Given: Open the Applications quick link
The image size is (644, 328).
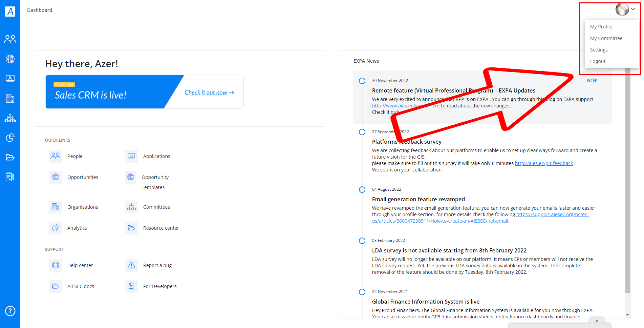Looking at the screenshot, I should pos(156,156).
